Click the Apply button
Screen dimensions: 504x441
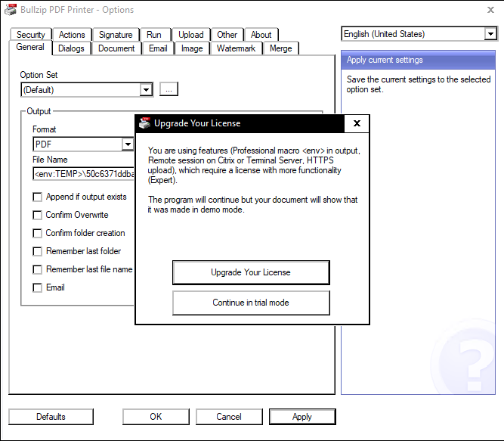pyautogui.click(x=302, y=417)
